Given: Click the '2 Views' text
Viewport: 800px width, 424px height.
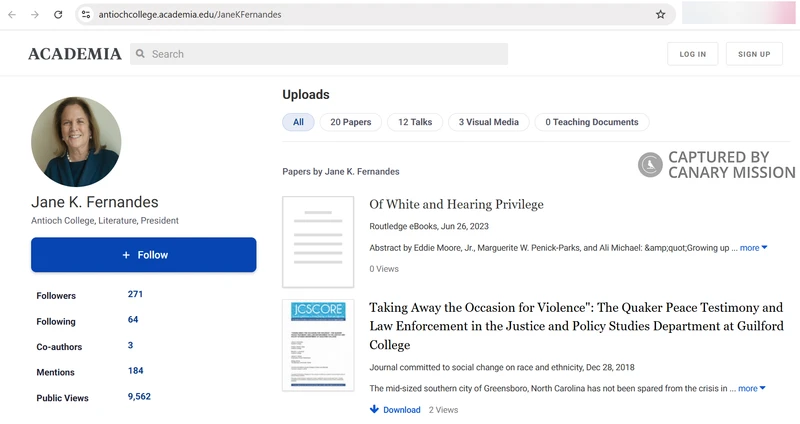Looking at the screenshot, I should [443, 410].
